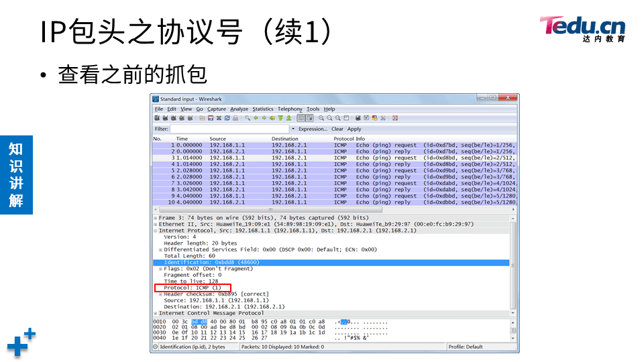
Task: Click Profile: Default in status bar
Action: [466, 347]
